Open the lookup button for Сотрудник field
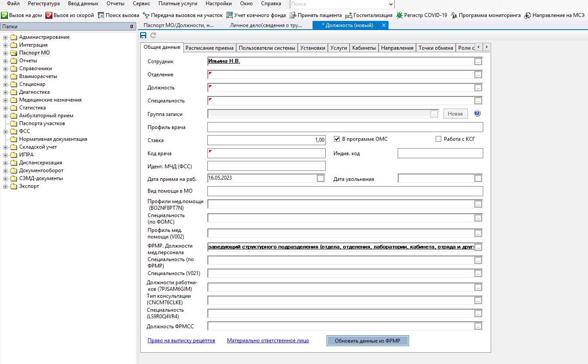 pos(478,61)
